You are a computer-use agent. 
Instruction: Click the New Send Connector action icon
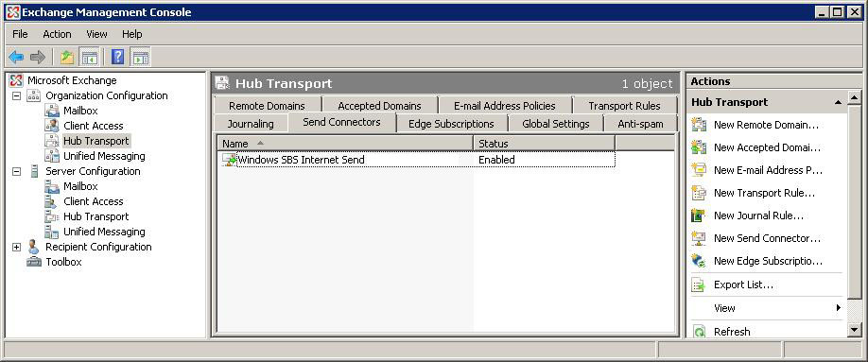tap(699, 238)
